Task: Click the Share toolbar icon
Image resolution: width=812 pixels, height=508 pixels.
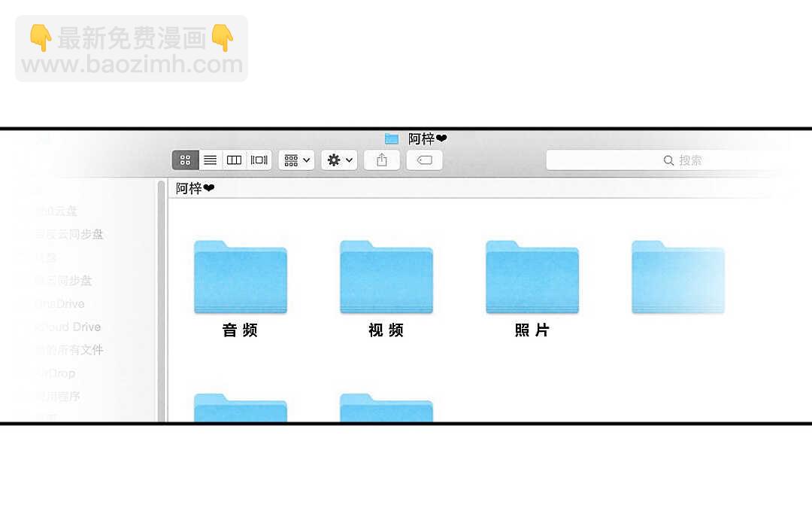Action: pos(382,160)
